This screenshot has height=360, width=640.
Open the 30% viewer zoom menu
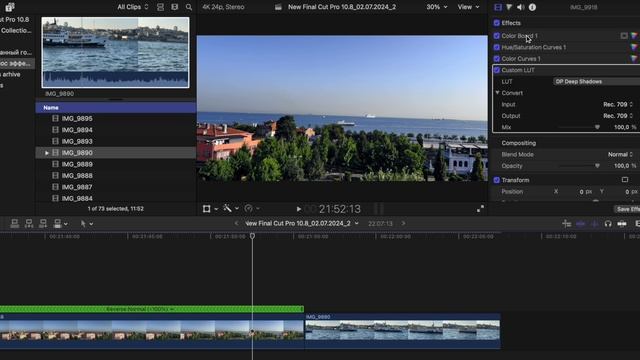[437, 7]
